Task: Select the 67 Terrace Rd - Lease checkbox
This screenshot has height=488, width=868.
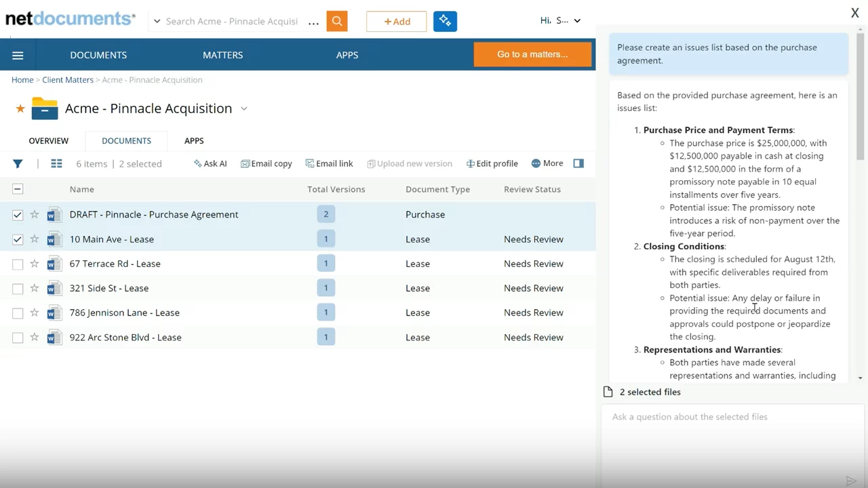Action: 18,264
